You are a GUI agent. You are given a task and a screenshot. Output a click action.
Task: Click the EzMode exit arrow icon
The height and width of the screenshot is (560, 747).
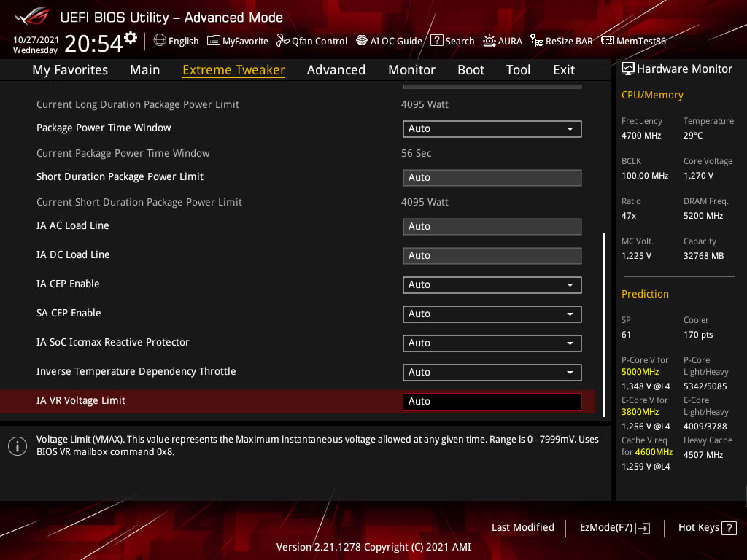tap(643, 528)
